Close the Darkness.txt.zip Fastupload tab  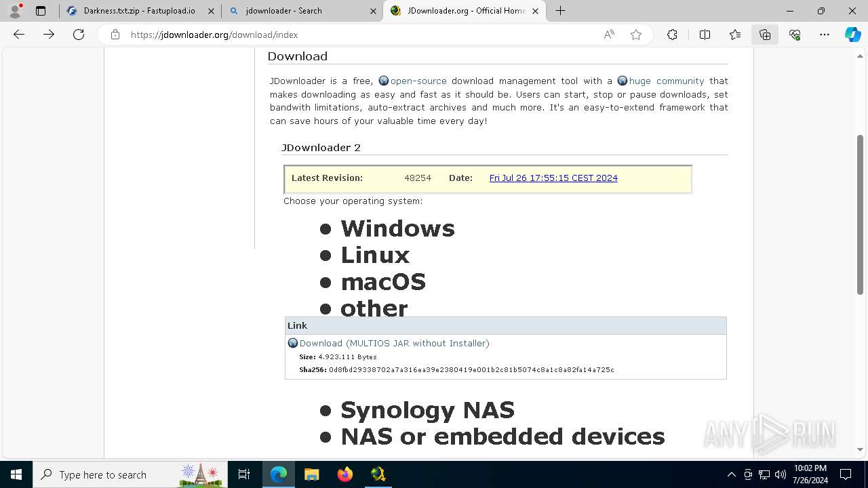(212, 11)
